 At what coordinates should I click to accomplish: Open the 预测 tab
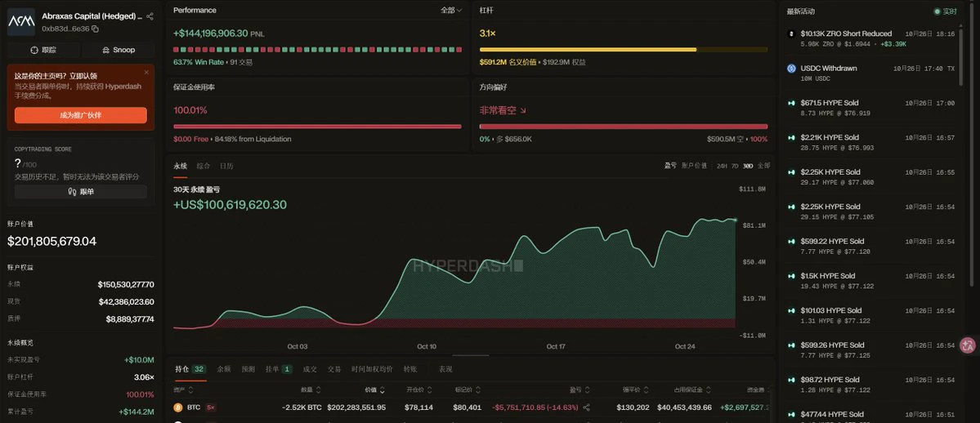pyautogui.click(x=248, y=369)
